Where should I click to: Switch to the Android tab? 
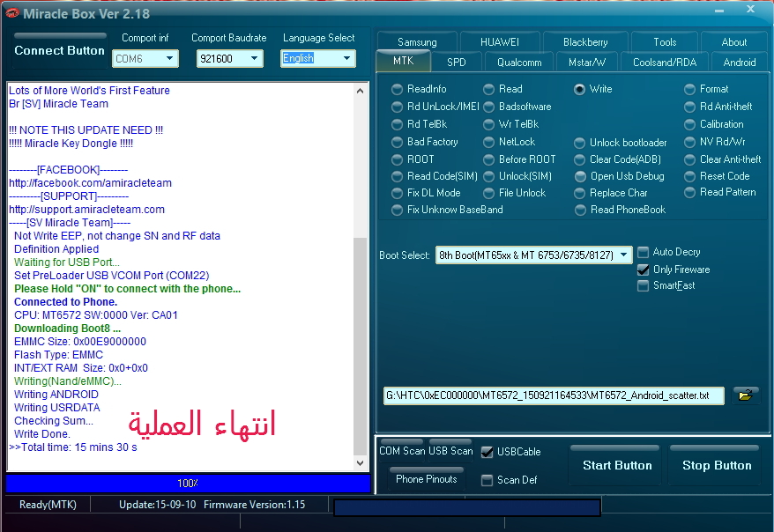[x=740, y=63]
